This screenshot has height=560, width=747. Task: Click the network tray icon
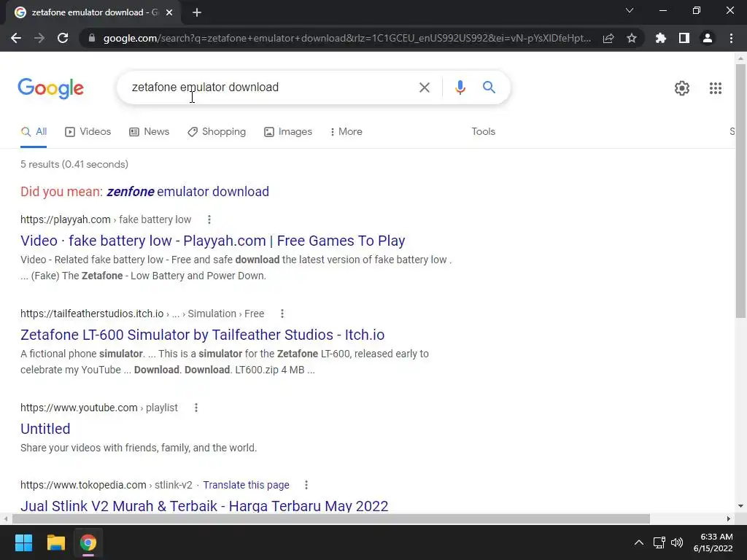659,542
